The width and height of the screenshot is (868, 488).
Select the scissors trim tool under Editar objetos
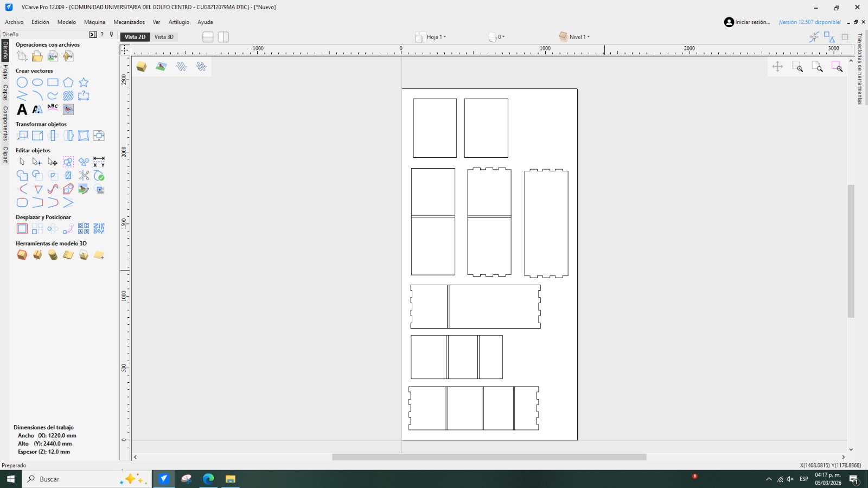(84, 175)
